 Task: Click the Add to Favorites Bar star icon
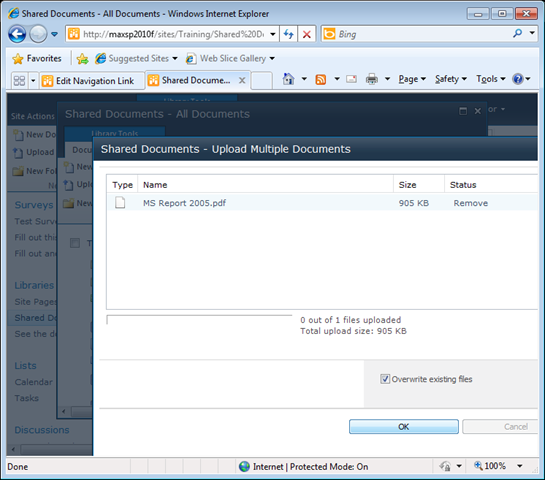(82, 59)
